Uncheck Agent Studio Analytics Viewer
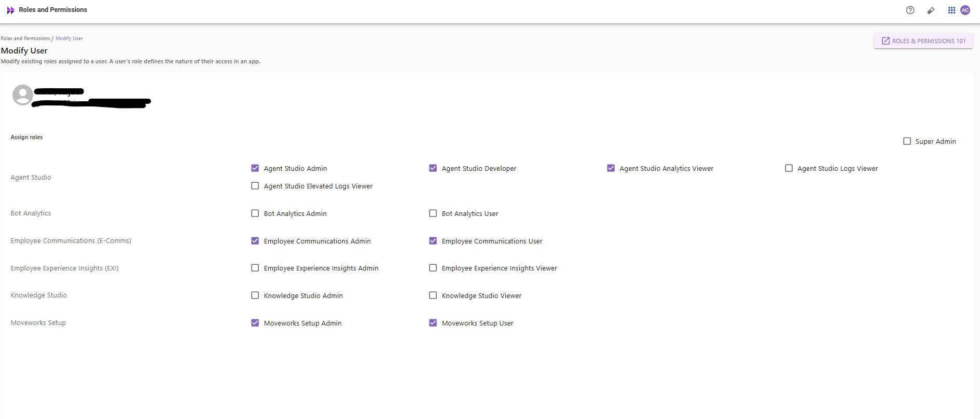Screen dimensions: 980x419 point(611,168)
